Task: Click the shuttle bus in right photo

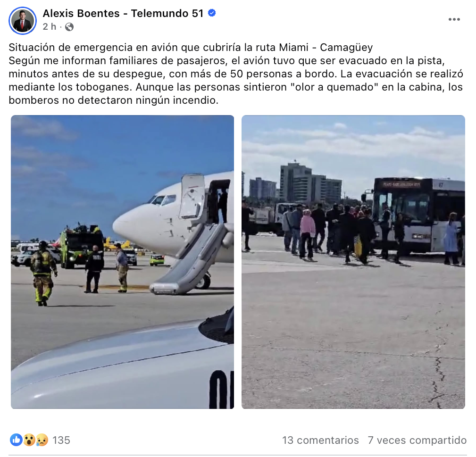Action: coord(418,216)
